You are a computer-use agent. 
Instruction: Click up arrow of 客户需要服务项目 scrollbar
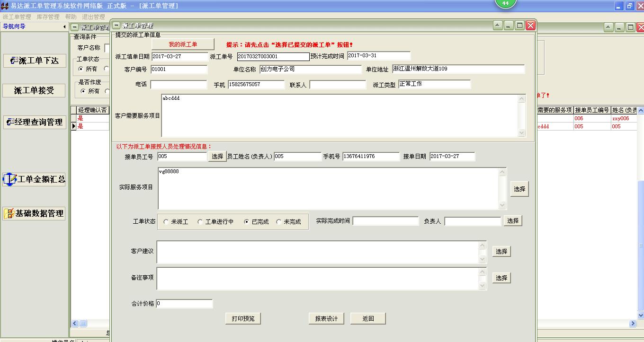522,98
